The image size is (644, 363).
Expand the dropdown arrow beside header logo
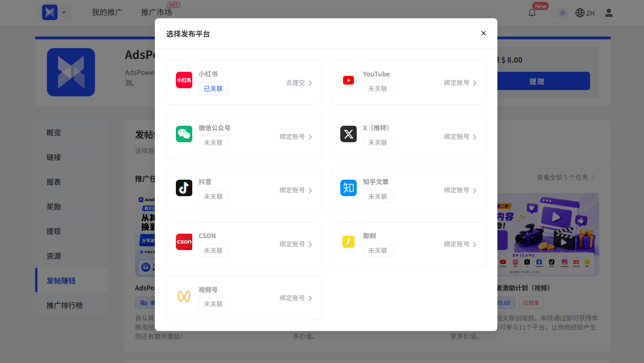coord(64,13)
